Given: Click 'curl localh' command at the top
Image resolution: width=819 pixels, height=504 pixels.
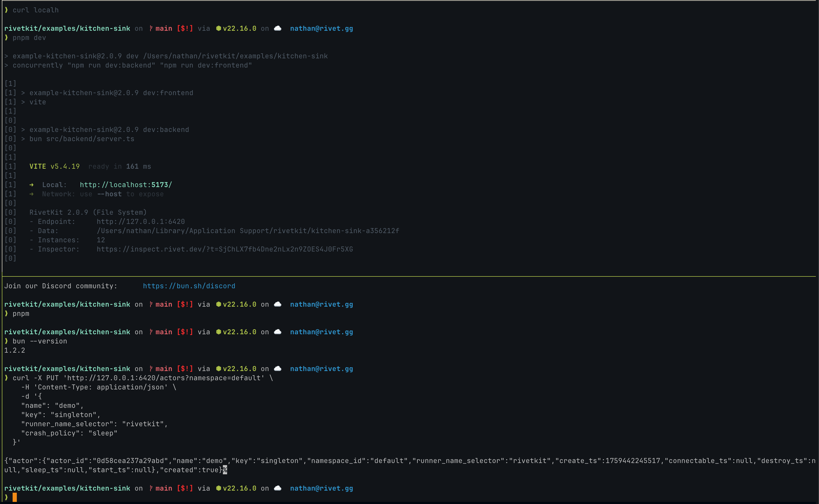Looking at the screenshot, I should click(36, 10).
